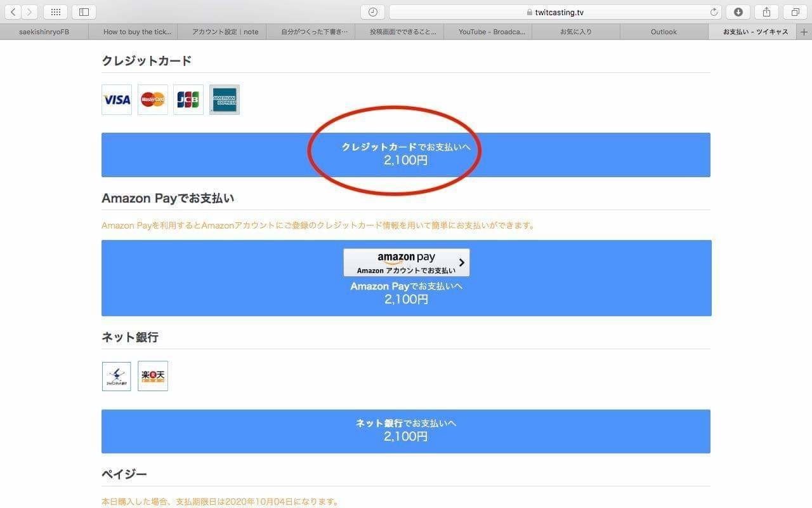Click the MasterCard logo
The image size is (812, 508).
(x=153, y=100)
